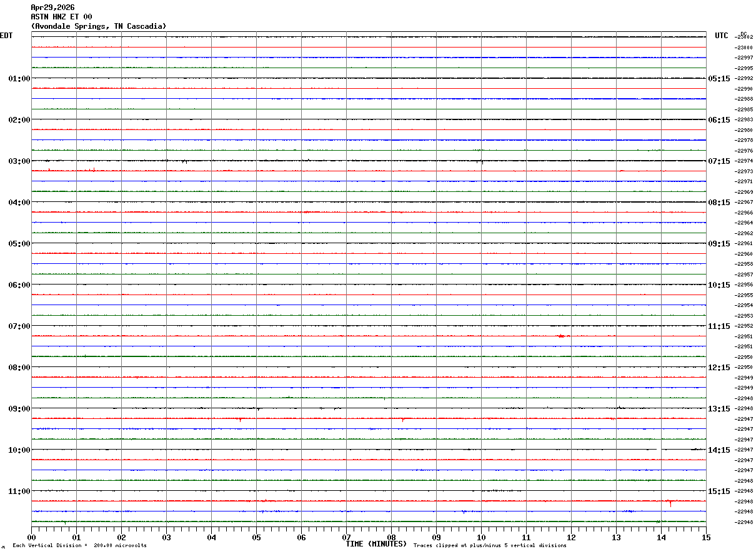The height and width of the screenshot is (554, 756).
Task: Click the vertical division 200.00 microvolts note
Action: pyautogui.click(x=79, y=546)
